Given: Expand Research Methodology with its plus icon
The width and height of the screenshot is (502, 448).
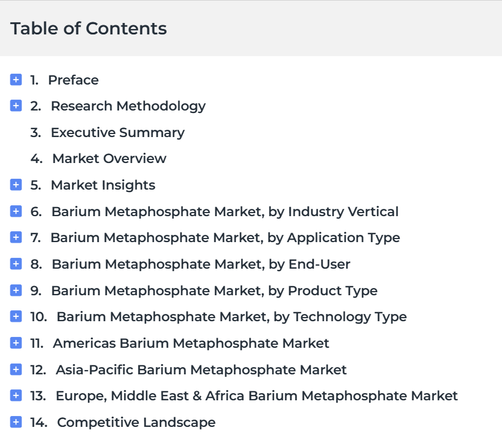Looking at the screenshot, I should point(16,106).
